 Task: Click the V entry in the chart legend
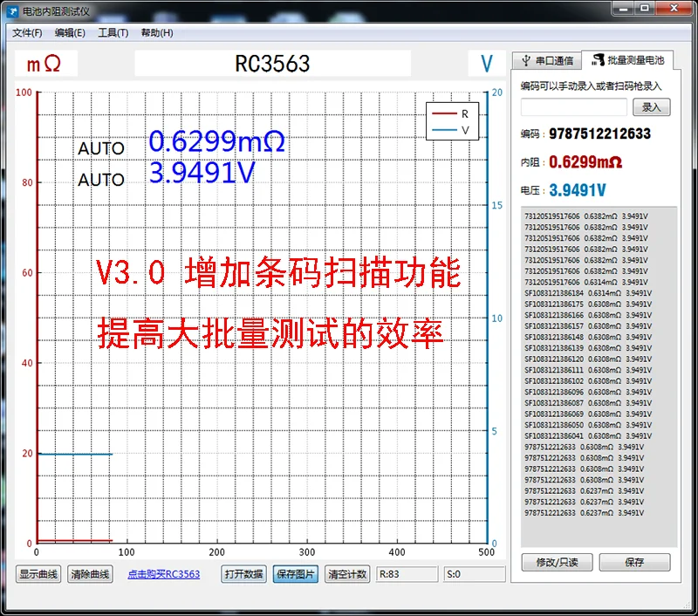(451, 130)
